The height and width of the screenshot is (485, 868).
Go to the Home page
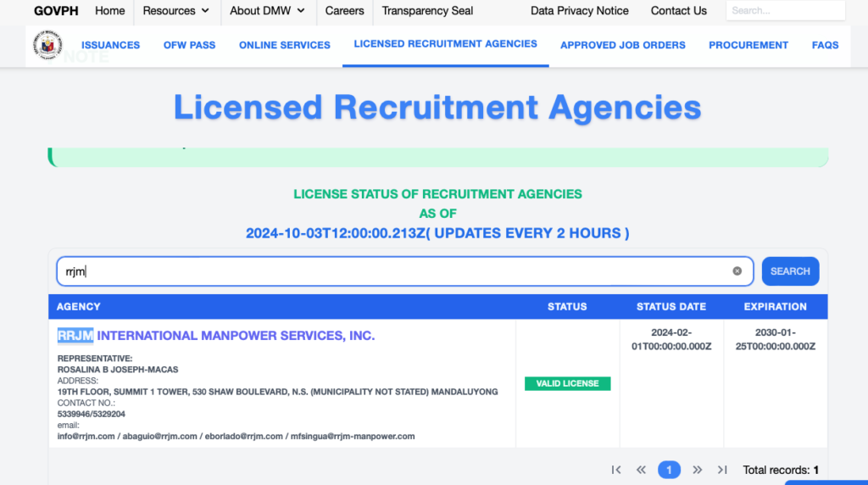pos(109,10)
